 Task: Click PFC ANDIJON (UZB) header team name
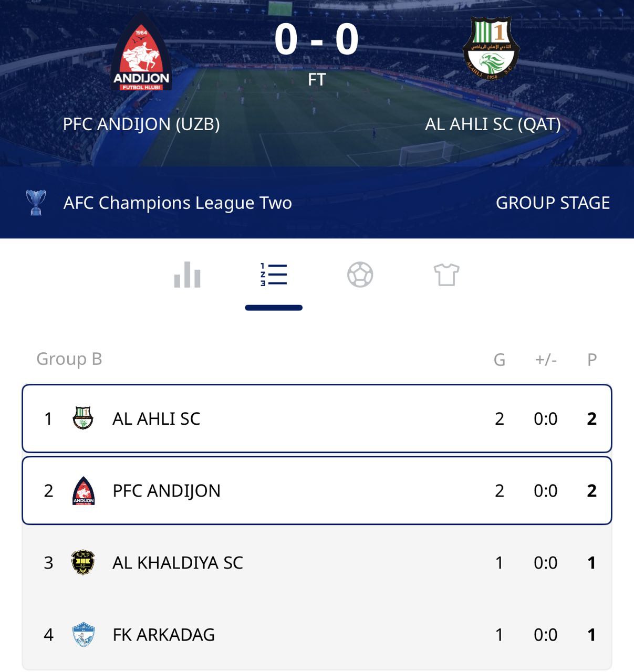click(141, 124)
